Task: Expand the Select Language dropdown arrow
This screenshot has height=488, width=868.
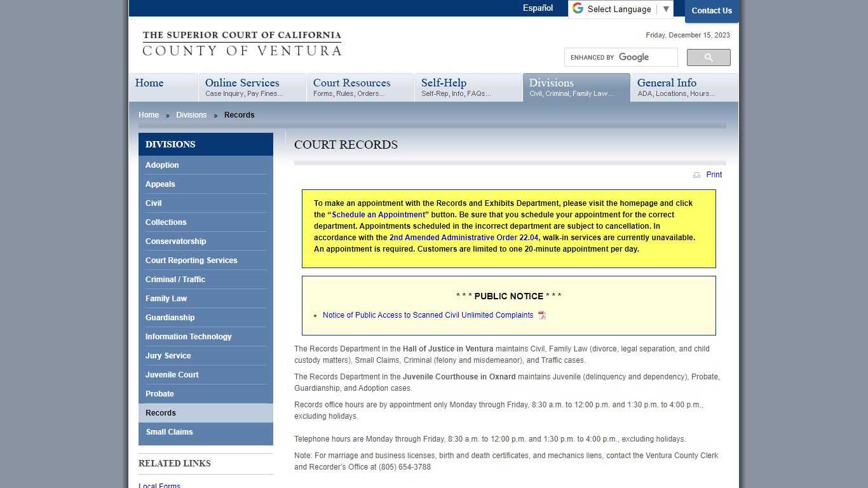Action: tap(665, 9)
